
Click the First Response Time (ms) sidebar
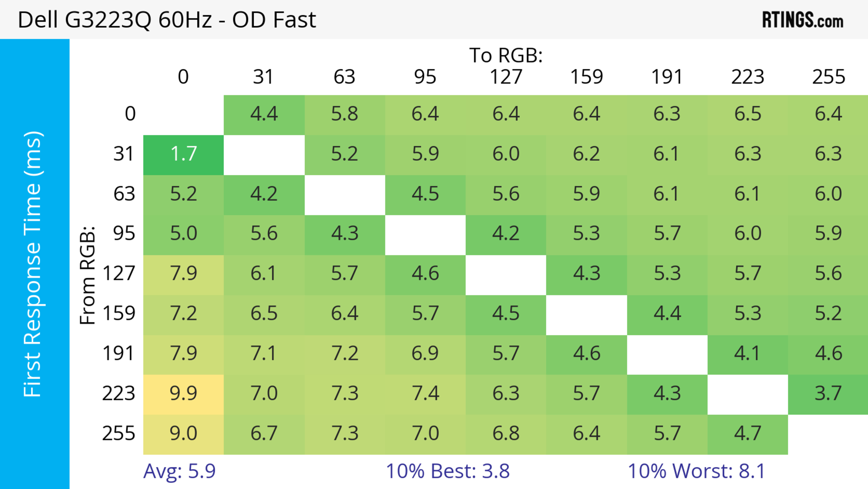34,264
